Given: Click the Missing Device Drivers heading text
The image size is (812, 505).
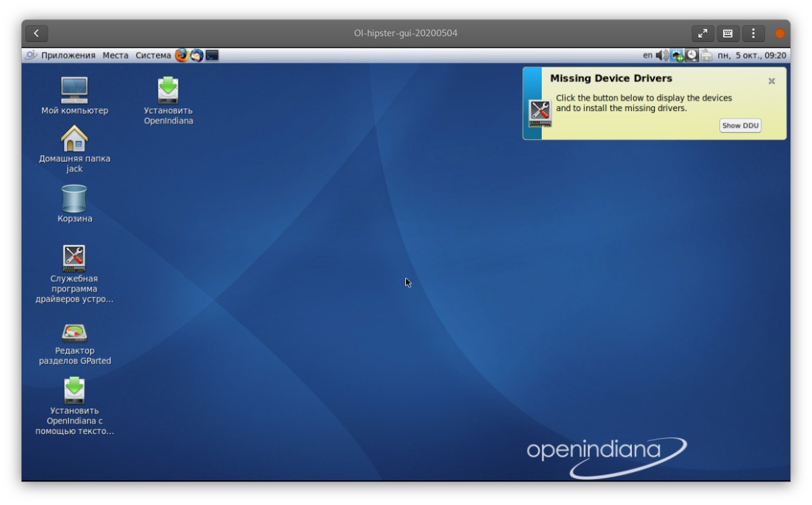Looking at the screenshot, I should [611, 79].
